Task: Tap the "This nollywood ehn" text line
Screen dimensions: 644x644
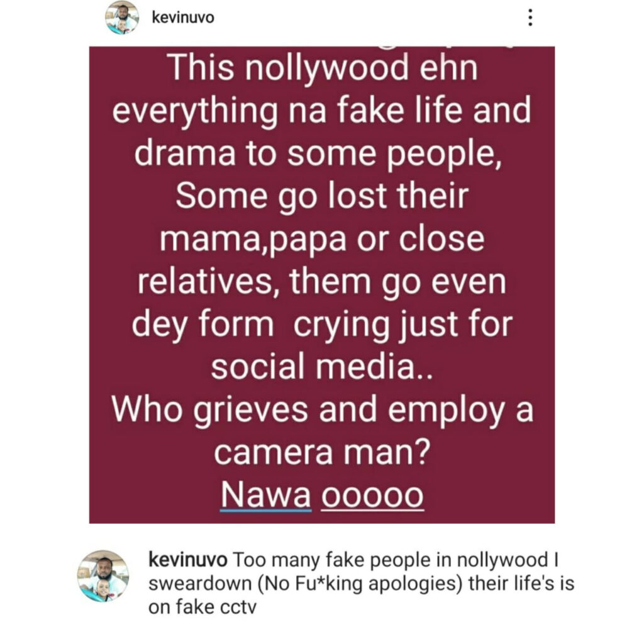Action: (323, 68)
